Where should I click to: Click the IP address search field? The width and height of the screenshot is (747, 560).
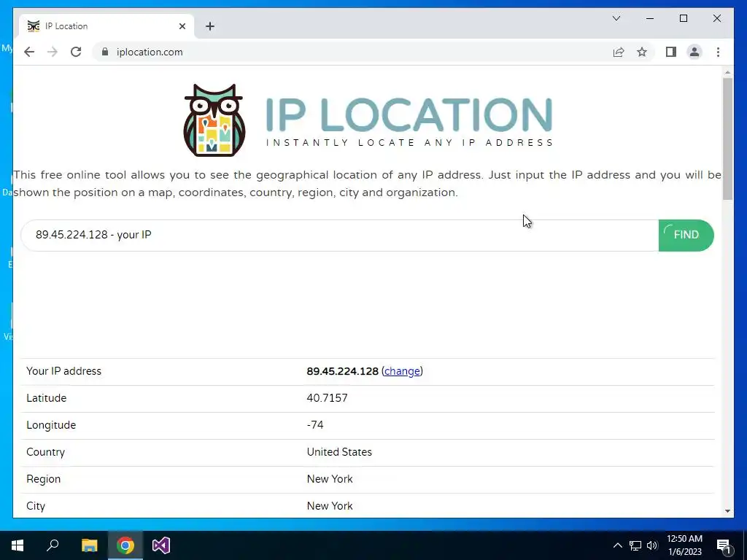(340, 236)
